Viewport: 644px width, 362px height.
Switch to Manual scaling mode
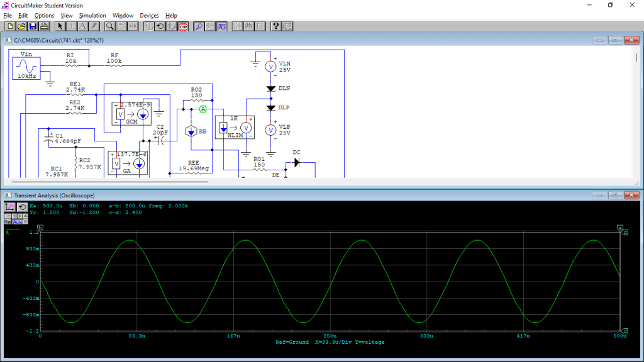tap(8, 222)
